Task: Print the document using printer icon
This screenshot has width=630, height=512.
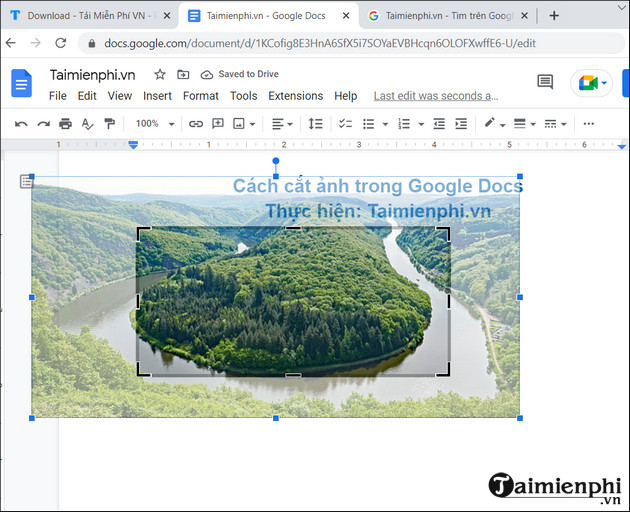Action: (65, 124)
